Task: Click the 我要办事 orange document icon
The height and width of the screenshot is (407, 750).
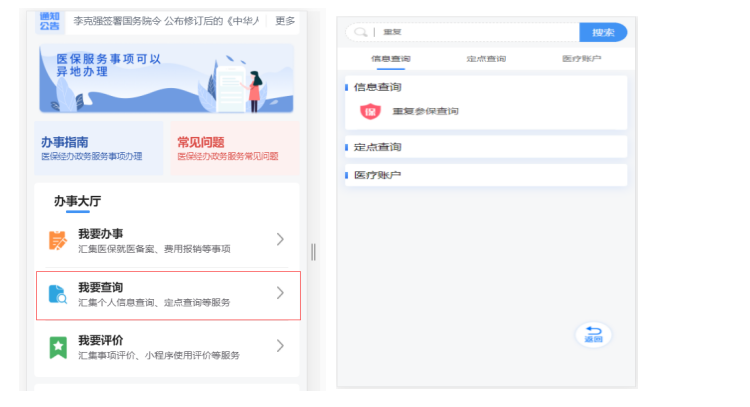Action: coord(58,240)
